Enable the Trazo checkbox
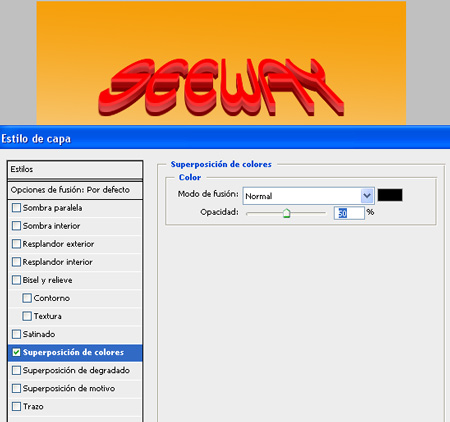 pyautogui.click(x=16, y=406)
